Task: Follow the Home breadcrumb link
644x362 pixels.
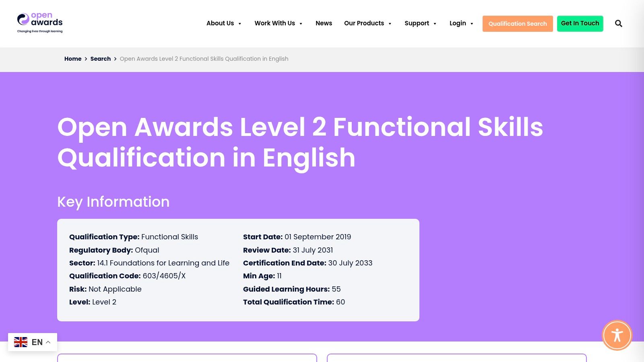Action: pos(73,59)
